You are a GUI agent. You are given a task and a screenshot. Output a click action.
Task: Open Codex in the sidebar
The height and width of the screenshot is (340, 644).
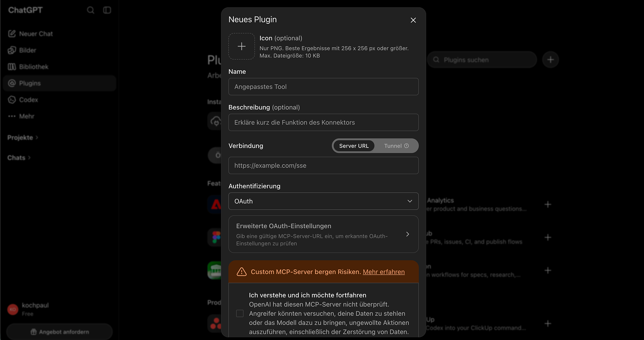tap(60, 100)
